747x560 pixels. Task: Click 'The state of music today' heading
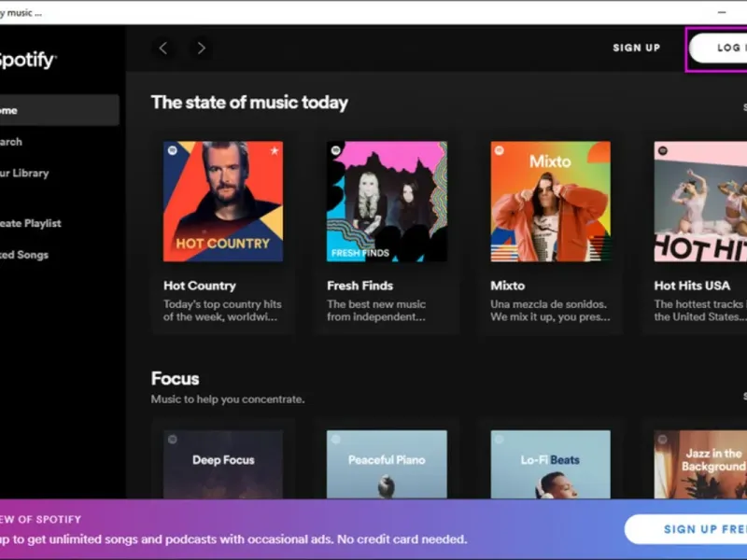click(249, 103)
